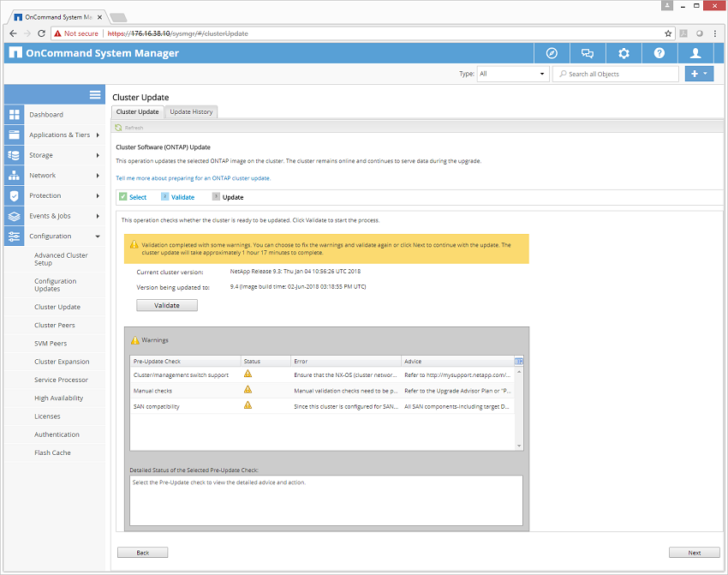Click the browser back arrow
This screenshot has height=575, width=728.
coord(13,33)
